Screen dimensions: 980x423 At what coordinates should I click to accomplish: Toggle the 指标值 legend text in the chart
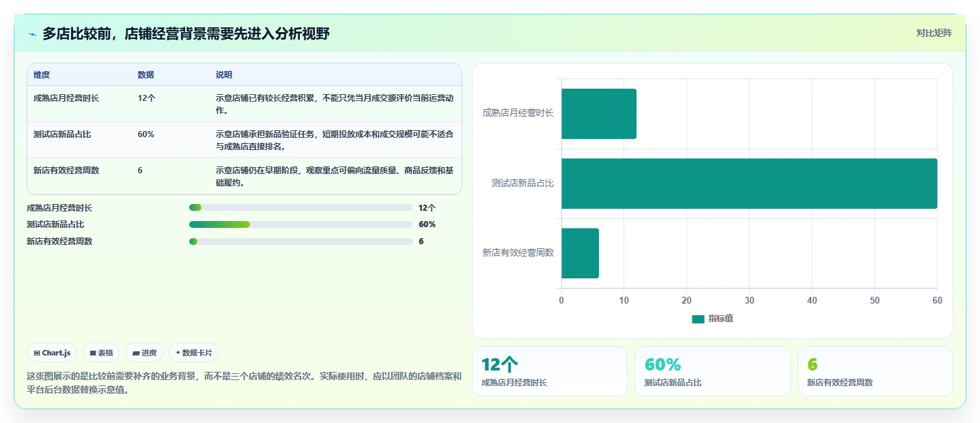(x=720, y=319)
